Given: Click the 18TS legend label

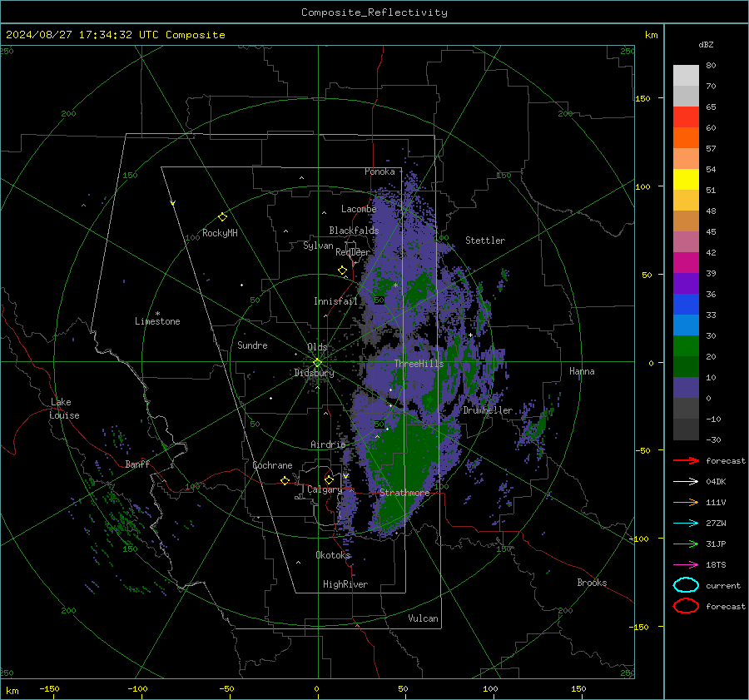Looking at the screenshot, I should coord(716,565).
